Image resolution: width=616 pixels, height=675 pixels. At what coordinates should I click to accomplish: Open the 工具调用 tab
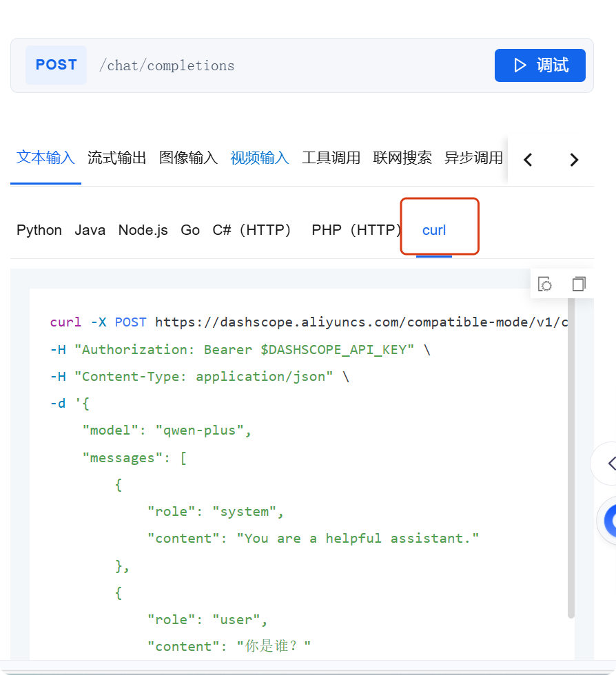pos(331,158)
